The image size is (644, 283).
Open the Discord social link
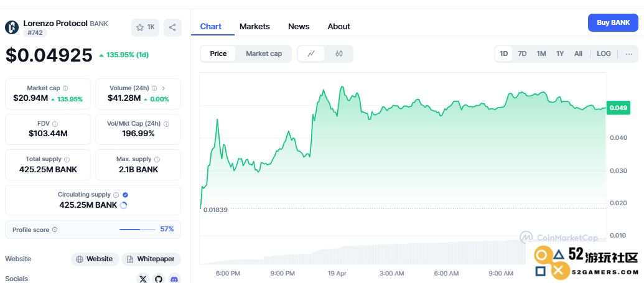tap(174, 279)
